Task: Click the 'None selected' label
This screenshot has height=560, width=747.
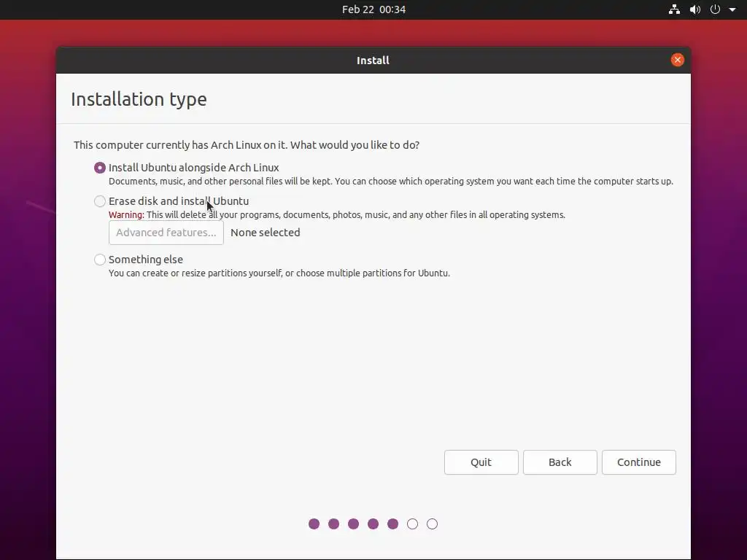Action: [x=266, y=233]
